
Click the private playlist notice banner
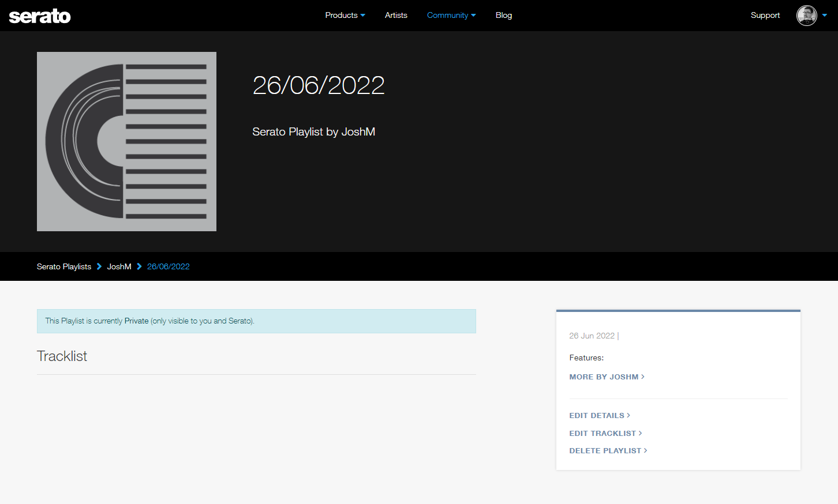(256, 321)
